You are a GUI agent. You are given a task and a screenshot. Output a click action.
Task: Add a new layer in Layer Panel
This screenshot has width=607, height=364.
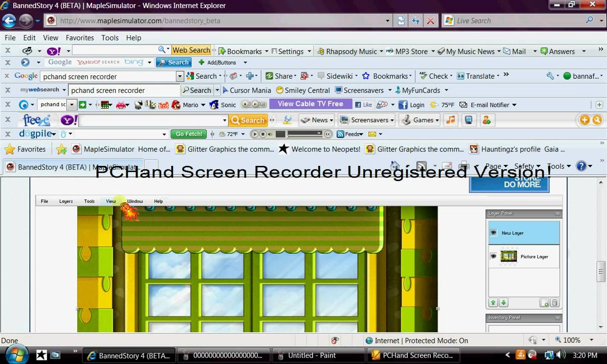pos(544,303)
